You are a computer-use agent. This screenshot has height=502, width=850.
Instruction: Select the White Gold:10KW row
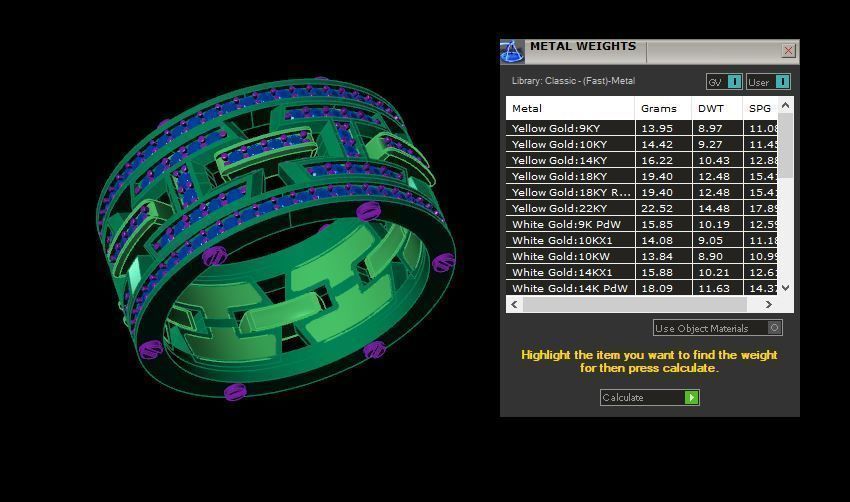[642, 256]
